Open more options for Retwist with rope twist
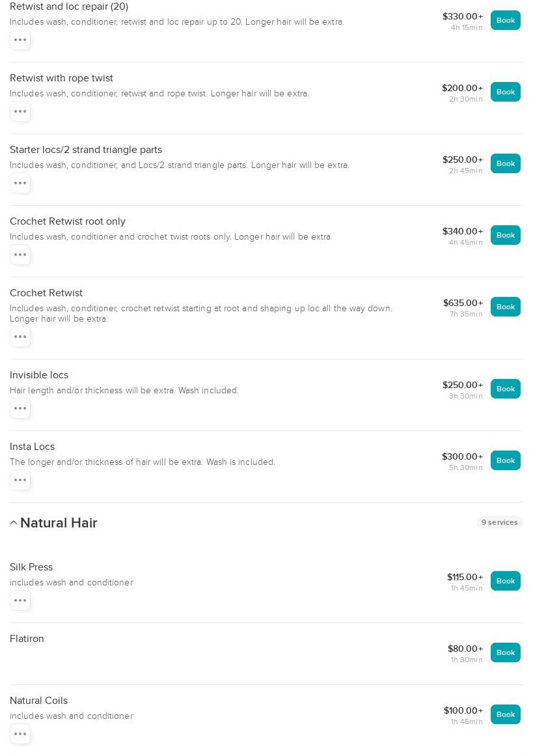This screenshot has height=756, width=533. coord(20,111)
